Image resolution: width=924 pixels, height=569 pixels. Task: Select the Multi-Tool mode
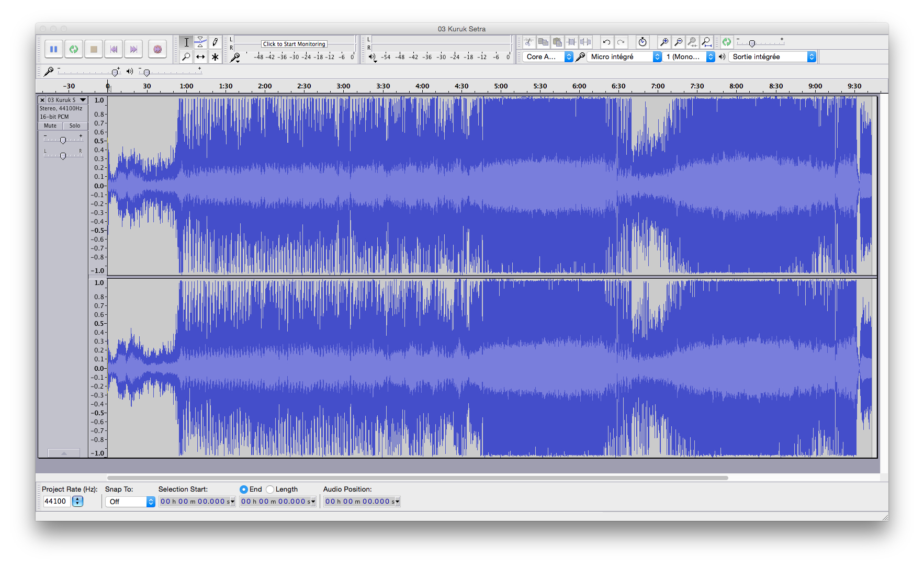215,56
